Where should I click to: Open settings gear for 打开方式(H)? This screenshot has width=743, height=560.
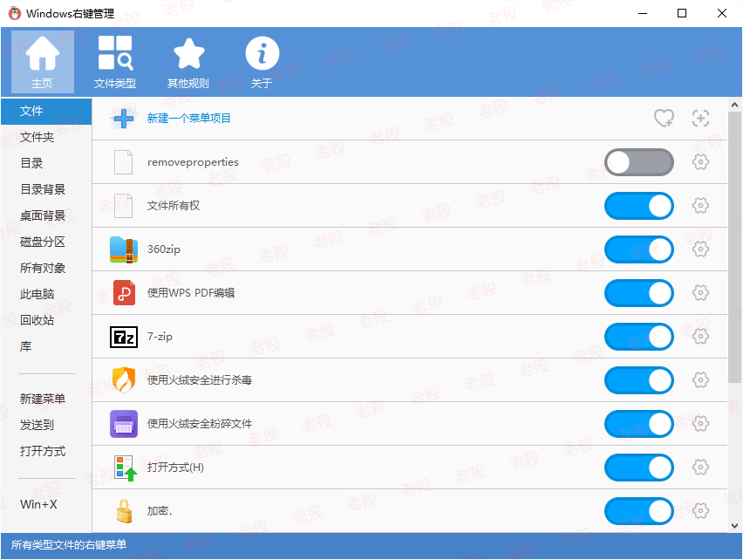click(x=700, y=468)
